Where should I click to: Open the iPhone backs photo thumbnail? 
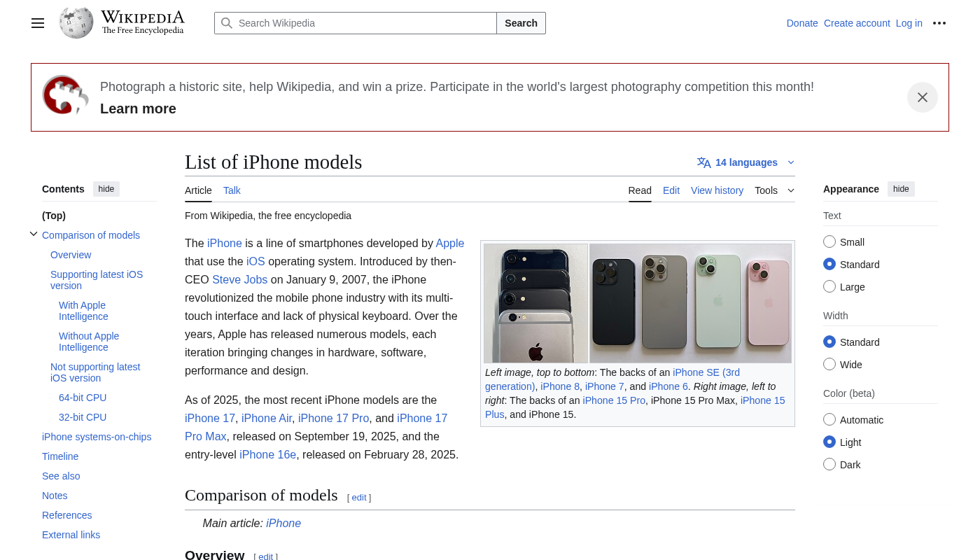(637, 303)
